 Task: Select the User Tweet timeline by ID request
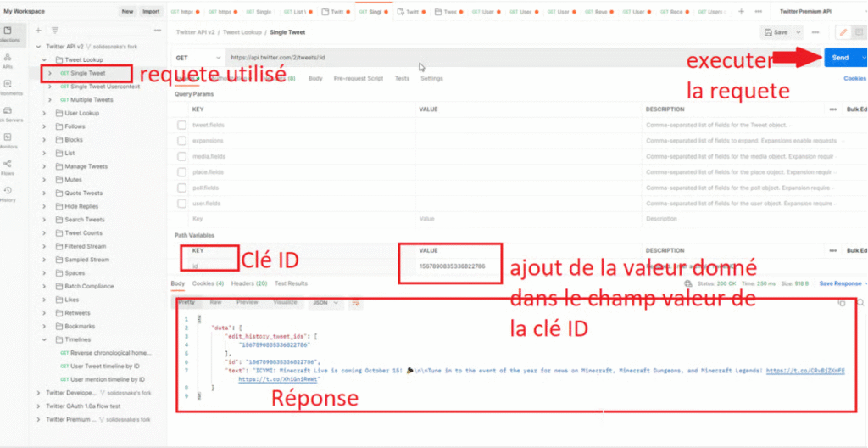point(104,366)
